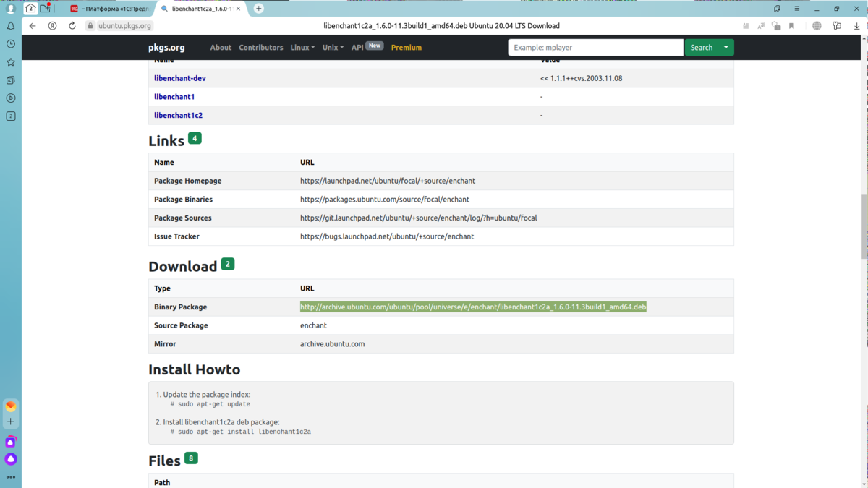Click the Download heading badge 2
The height and width of the screenshot is (488, 868).
[228, 264]
